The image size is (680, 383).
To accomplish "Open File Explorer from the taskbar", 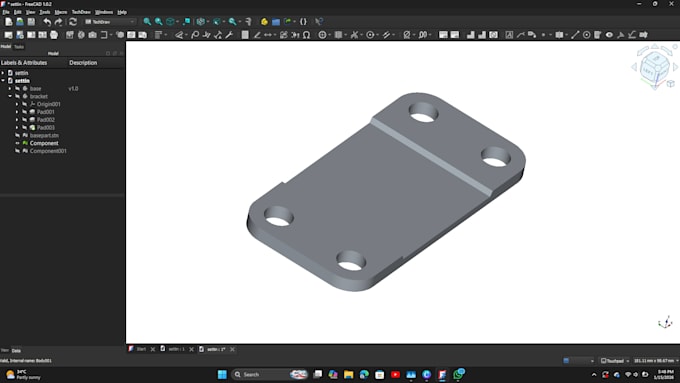I will (x=348, y=374).
